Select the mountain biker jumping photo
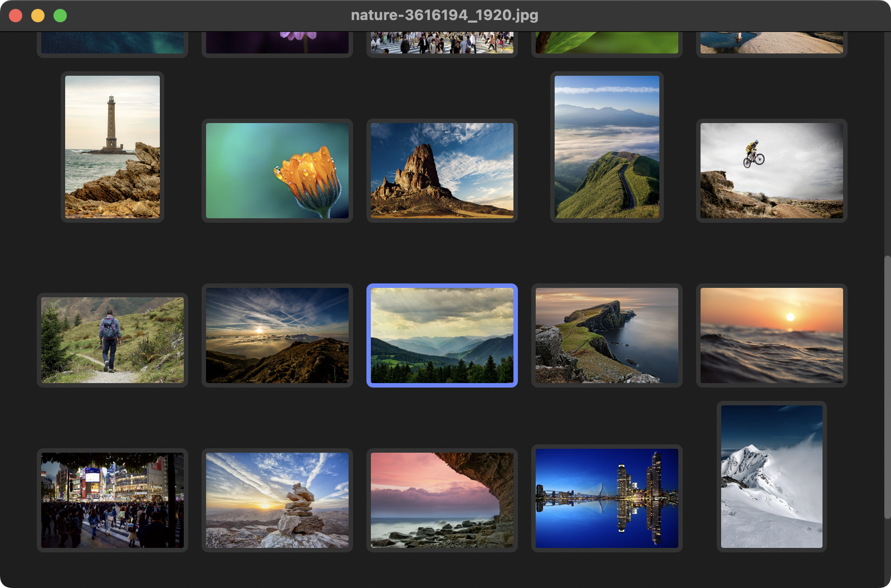The height and width of the screenshot is (588, 891). click(x=772, y=170)
